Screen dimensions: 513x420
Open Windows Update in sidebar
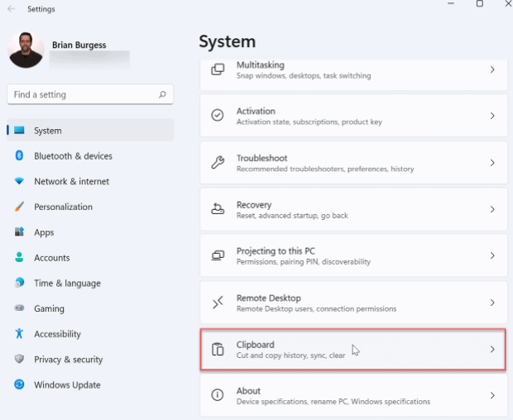pos(90,384)
